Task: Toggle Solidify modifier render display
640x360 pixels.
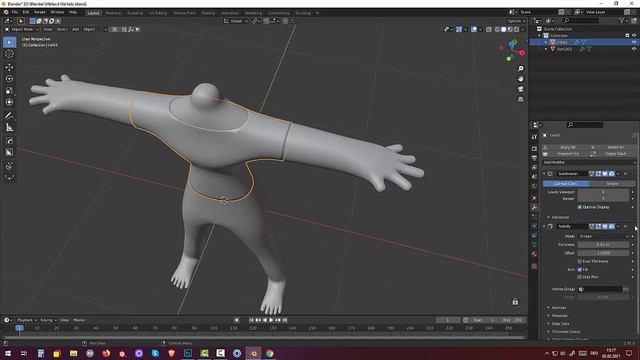Action: point(611,227)
